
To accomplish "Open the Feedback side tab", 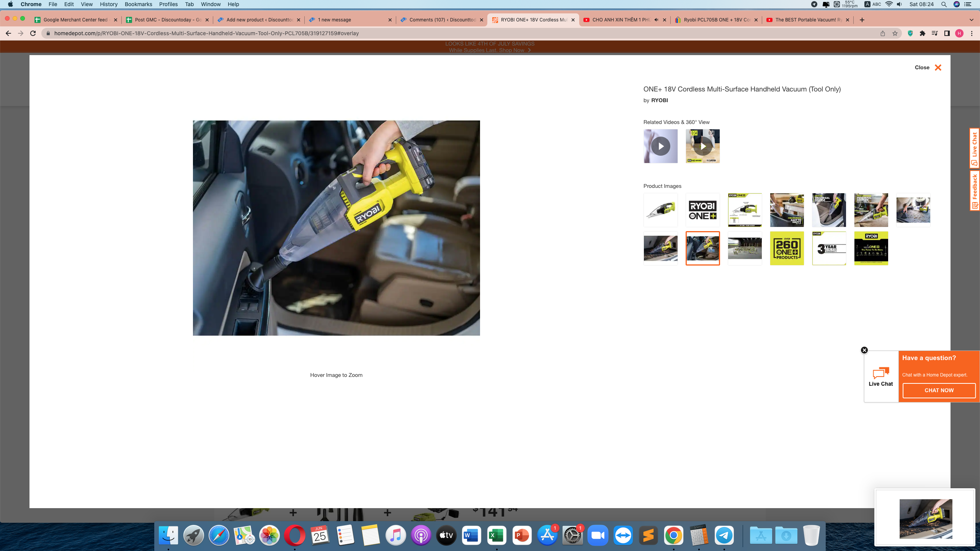I will point(975,191).
